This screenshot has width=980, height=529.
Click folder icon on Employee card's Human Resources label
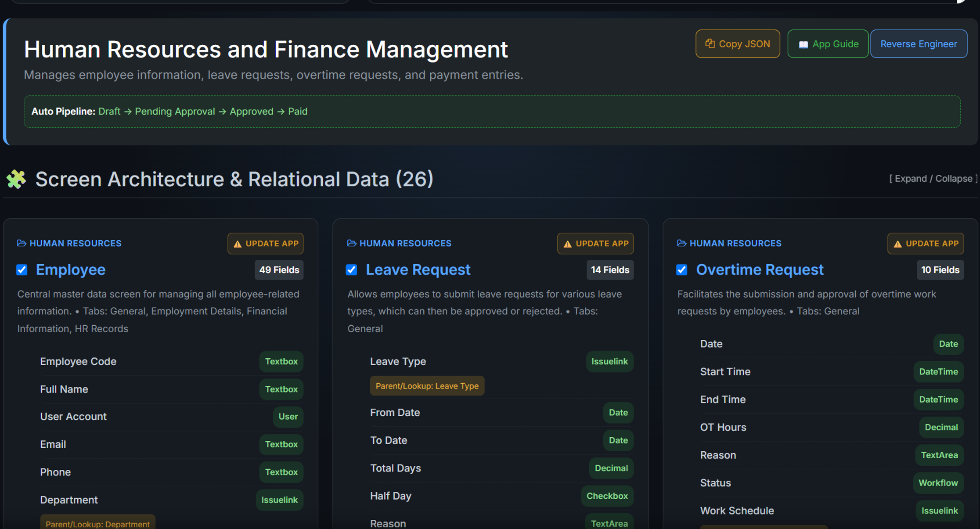pos(22,243)
